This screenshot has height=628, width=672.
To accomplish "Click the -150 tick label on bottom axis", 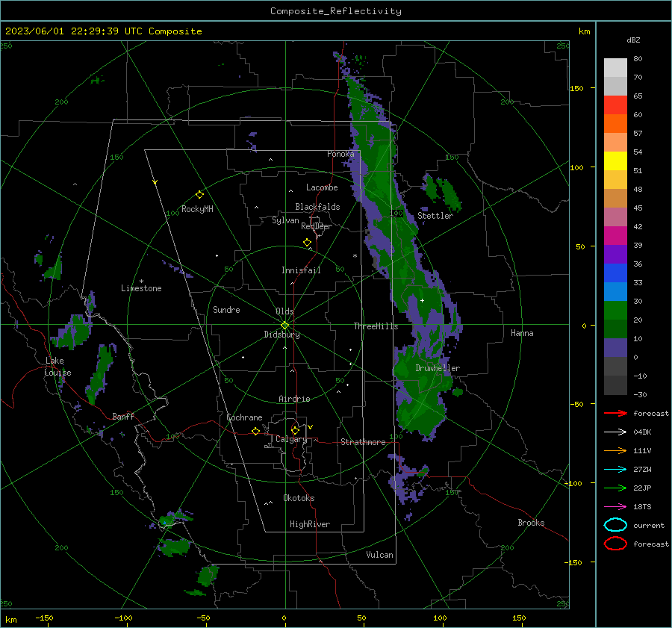I will [x=44, y=618].
